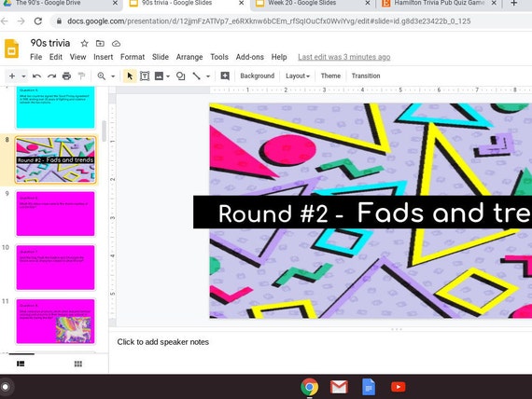Switch to filmstrip view icon
Image resolution: width=532 pixels, height=399 pixels.
pyautogui.click(x=21, y=364)
